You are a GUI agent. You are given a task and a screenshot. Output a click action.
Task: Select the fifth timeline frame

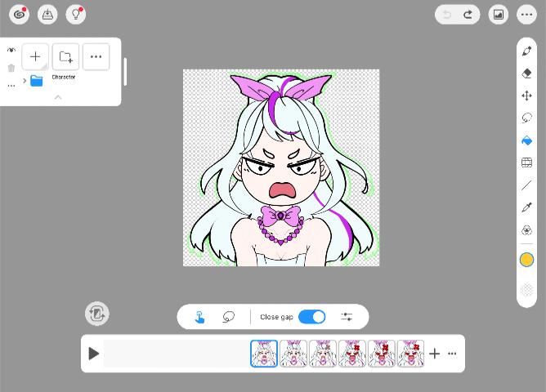[381, 354]
